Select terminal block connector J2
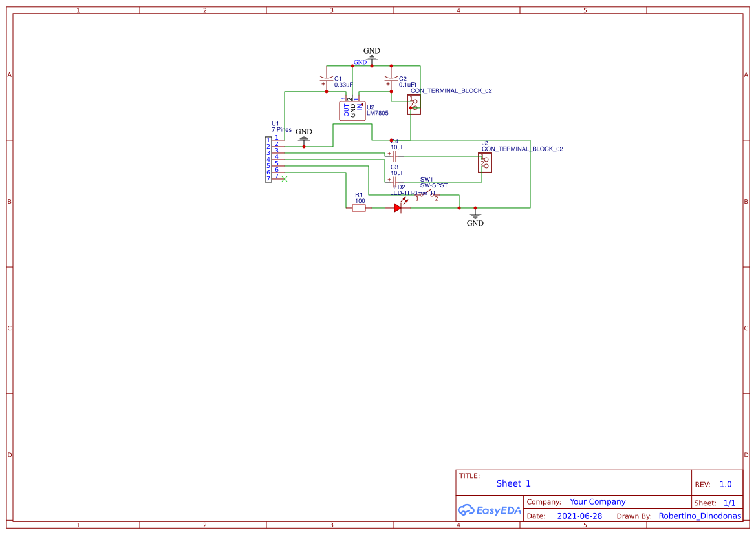756x535 pixels. pos(485,163)
